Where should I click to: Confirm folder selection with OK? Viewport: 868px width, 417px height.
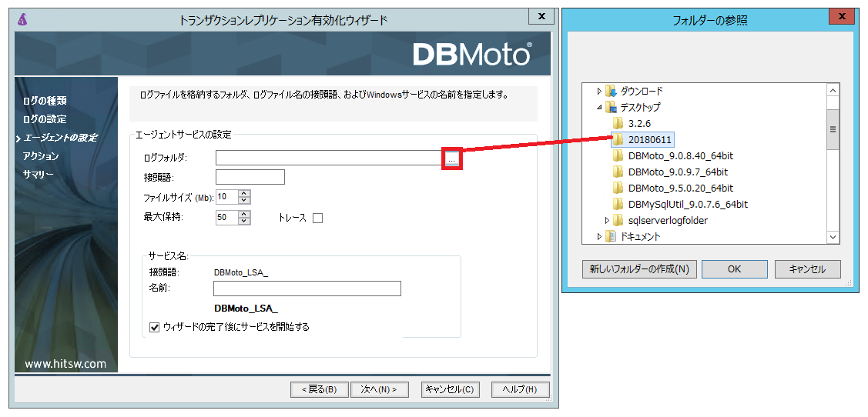click(735, 269)
